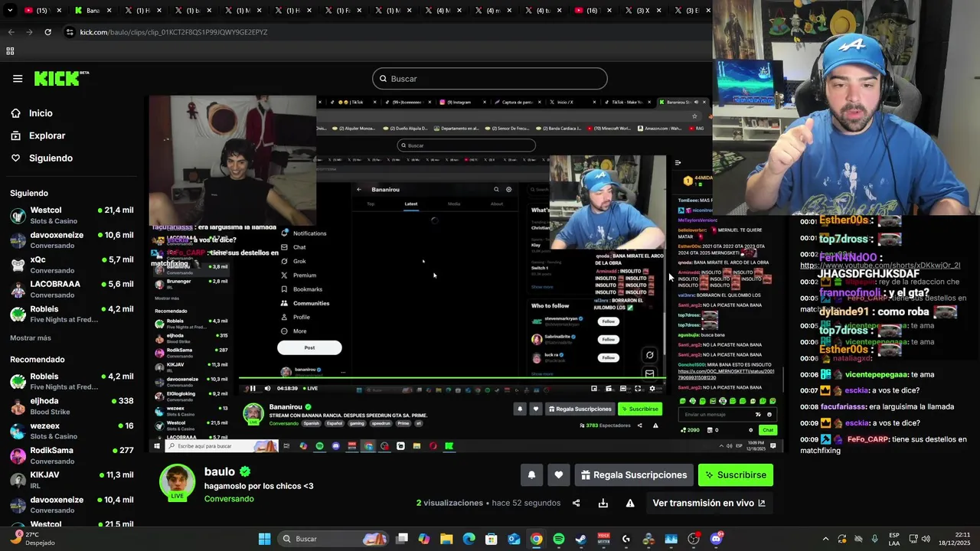Open xQc channel in the followed list

coord(71,265)
